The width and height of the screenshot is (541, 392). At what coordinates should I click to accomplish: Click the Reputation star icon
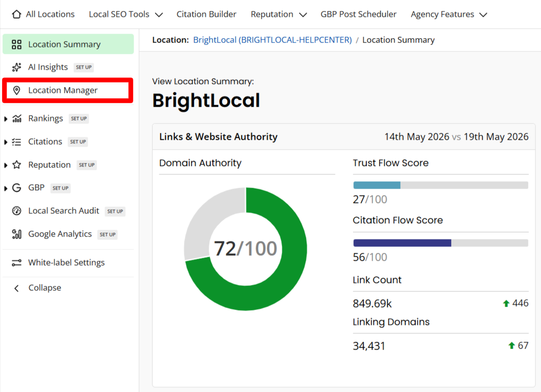(x=17, y=164)
